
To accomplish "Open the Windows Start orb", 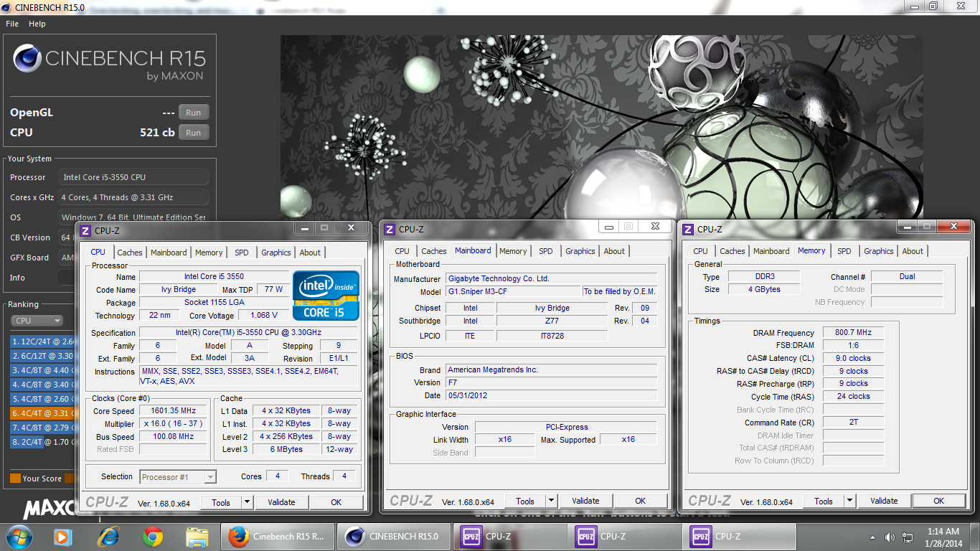I will point(18,536).
